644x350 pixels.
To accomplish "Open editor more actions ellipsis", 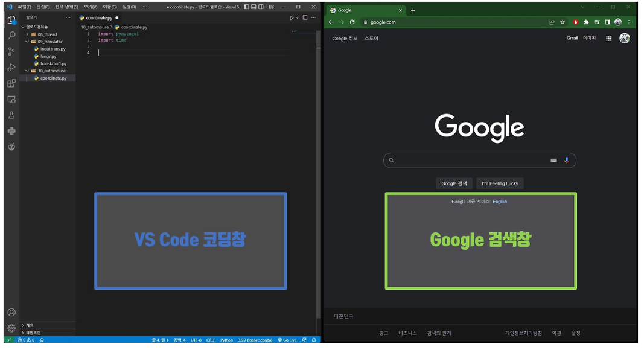I will [x=314, y=17].
